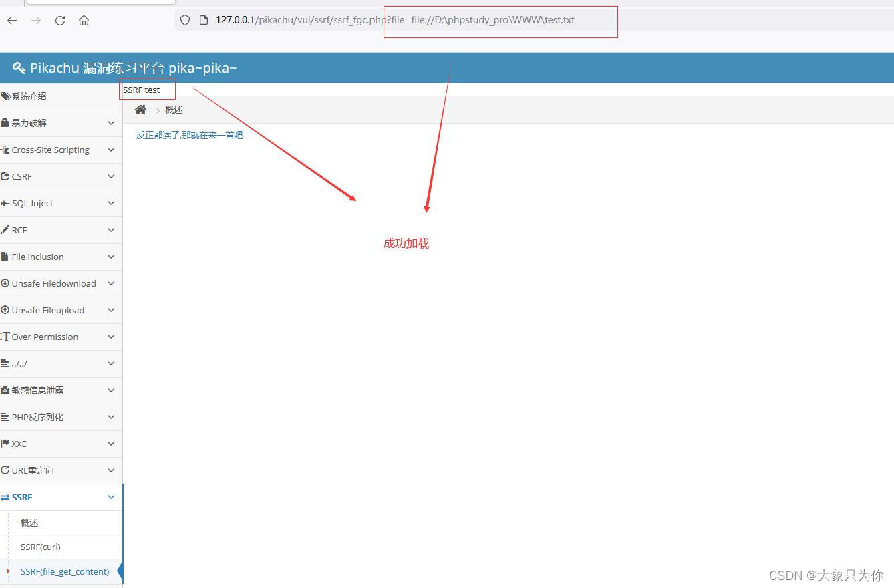The image size is (894, 588).
Task: Expand the Cross-Site Scripting chevron
Action: point(111,150)
